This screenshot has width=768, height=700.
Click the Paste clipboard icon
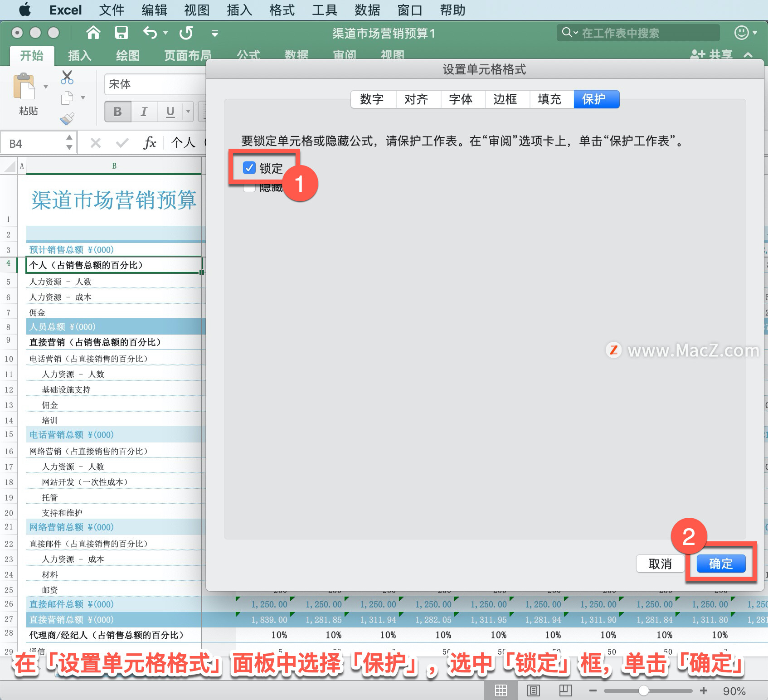tap(24, 86)
